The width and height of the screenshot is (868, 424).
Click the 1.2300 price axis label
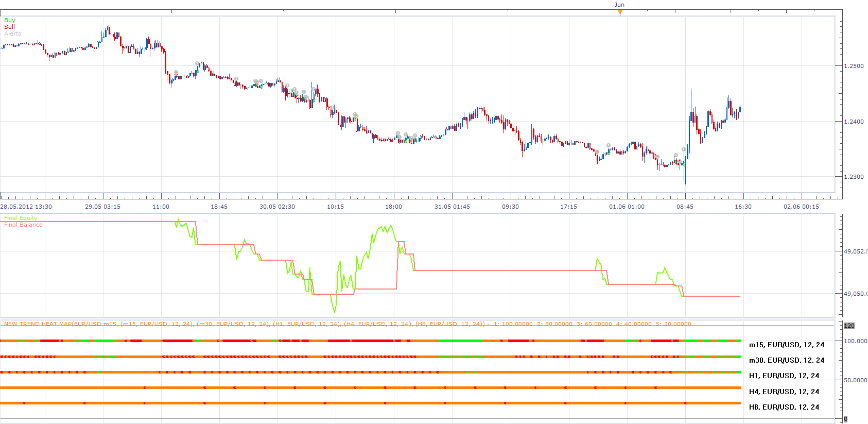click(x=854, y=177)
